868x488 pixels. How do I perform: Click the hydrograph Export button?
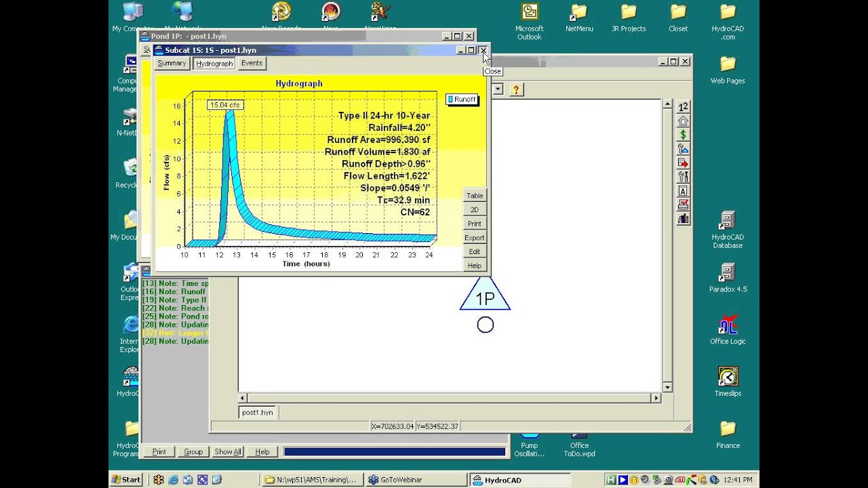tap(475, 238)
